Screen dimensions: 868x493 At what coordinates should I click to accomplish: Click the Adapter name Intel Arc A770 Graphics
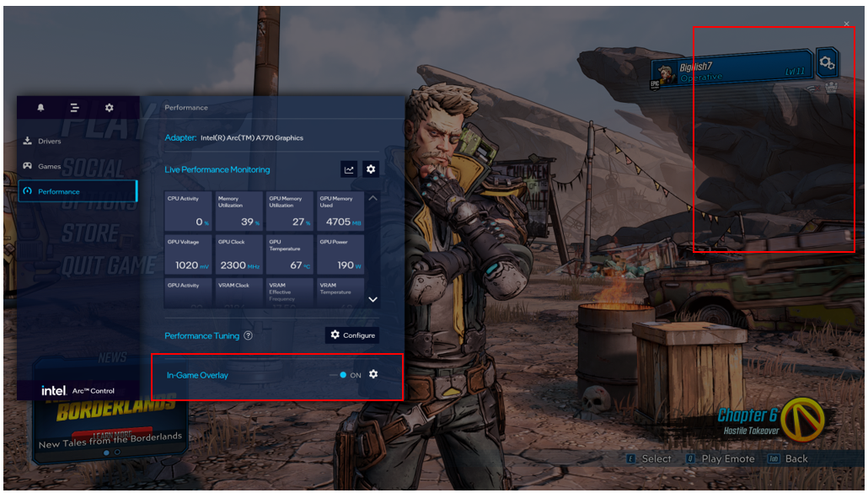tap(252, 137)
